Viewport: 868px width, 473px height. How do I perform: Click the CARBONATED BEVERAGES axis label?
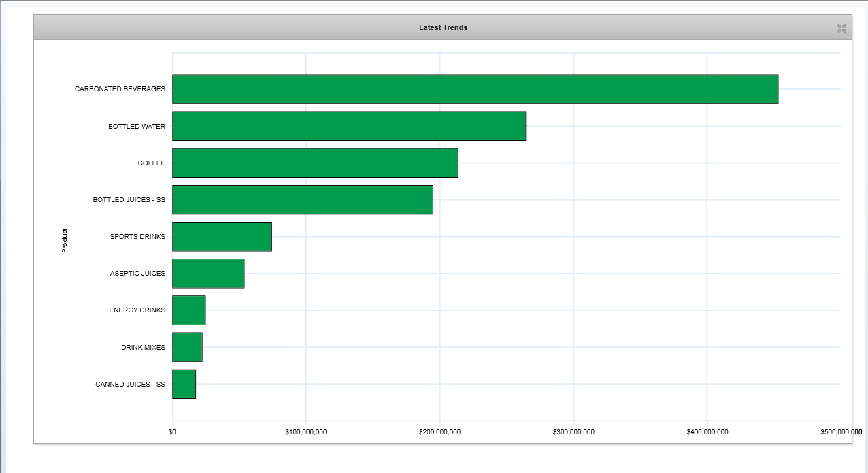[120, 89]
